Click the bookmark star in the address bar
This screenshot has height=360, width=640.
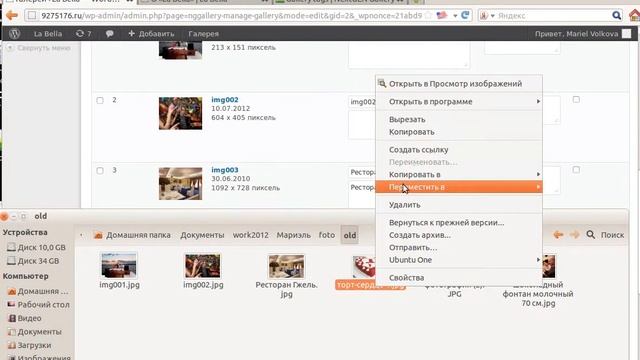point(428,16)
